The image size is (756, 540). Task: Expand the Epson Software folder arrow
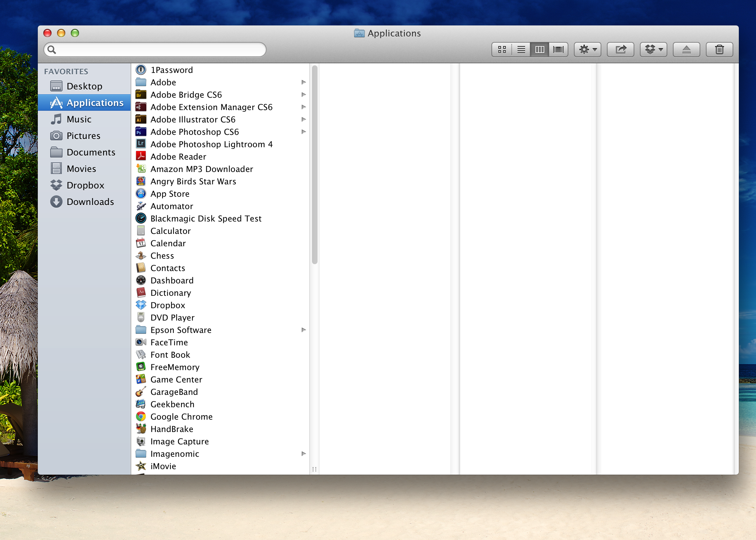(x=303, y=330)
